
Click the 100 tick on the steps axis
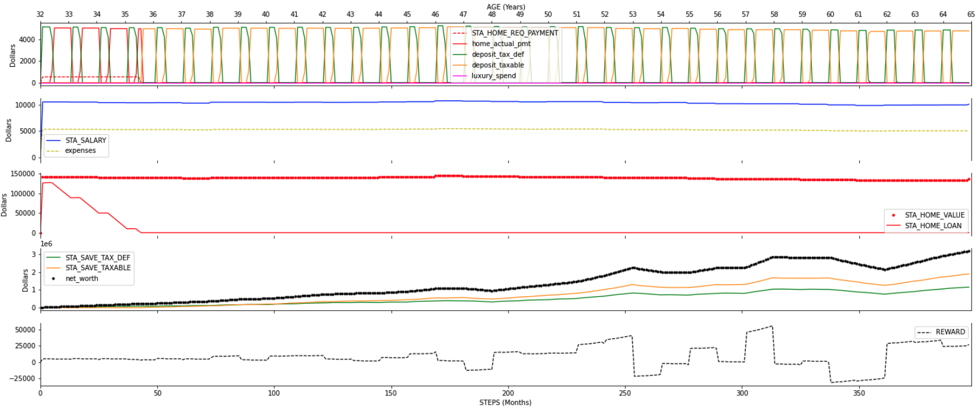pos(274,393)
